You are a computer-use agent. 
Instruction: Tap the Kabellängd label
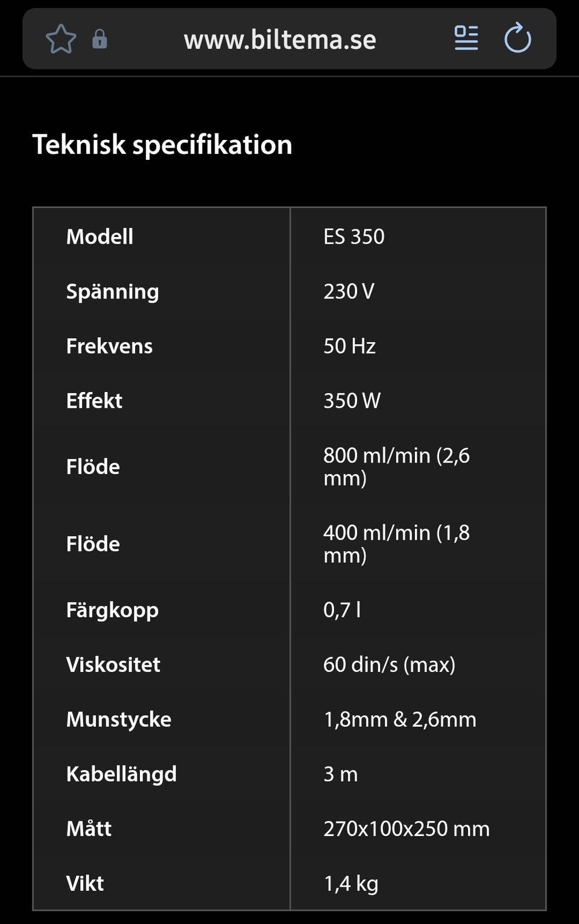point(121,774)
